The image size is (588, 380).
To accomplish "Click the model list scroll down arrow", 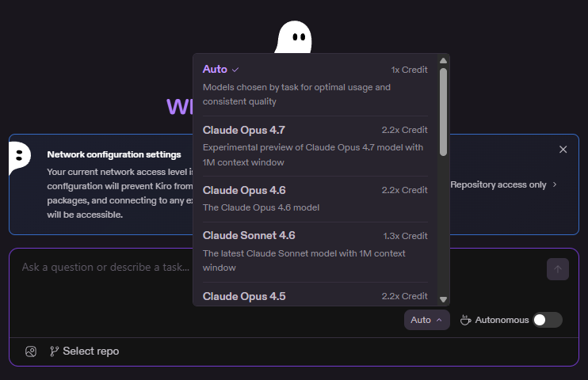I will coord(443,299).
